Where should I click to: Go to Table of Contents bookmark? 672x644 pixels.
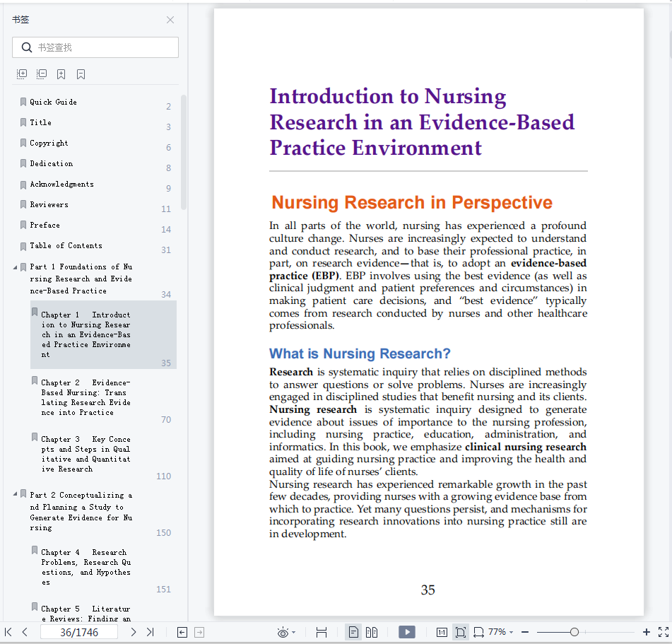(x=66, y=246)
